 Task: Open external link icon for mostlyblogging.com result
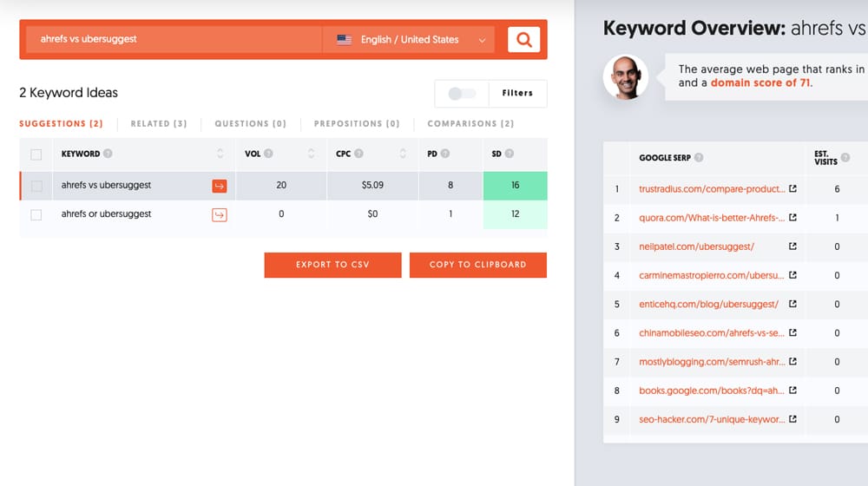coord(792,361)
